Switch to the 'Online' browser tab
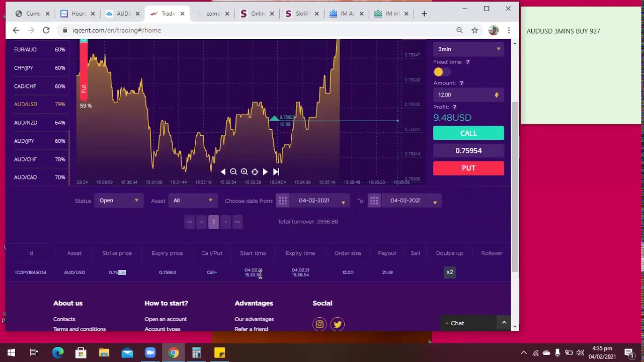The width and height of the screenshot is (644, 362). tap(258, 14)
